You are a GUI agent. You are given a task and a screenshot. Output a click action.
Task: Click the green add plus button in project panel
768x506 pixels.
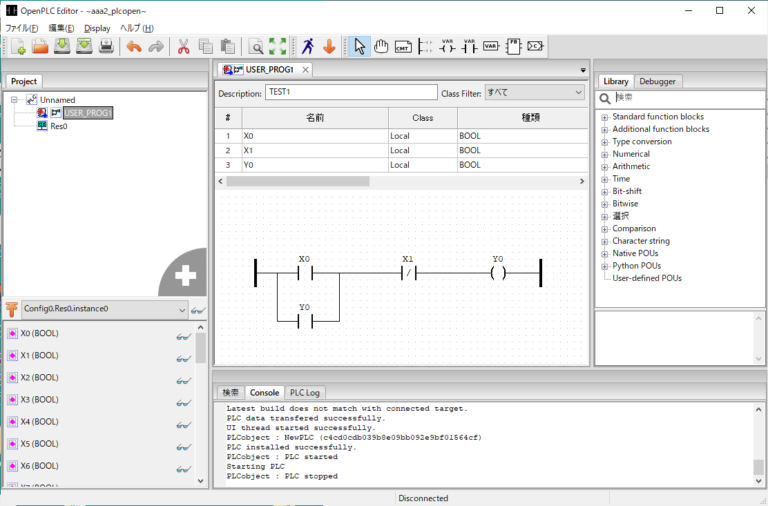click(x=185, y=276)
